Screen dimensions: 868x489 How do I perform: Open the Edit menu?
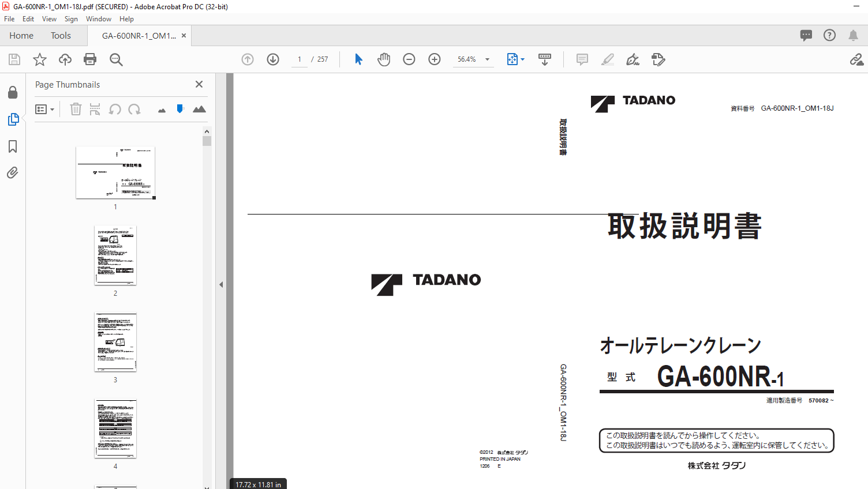(28, 19)
